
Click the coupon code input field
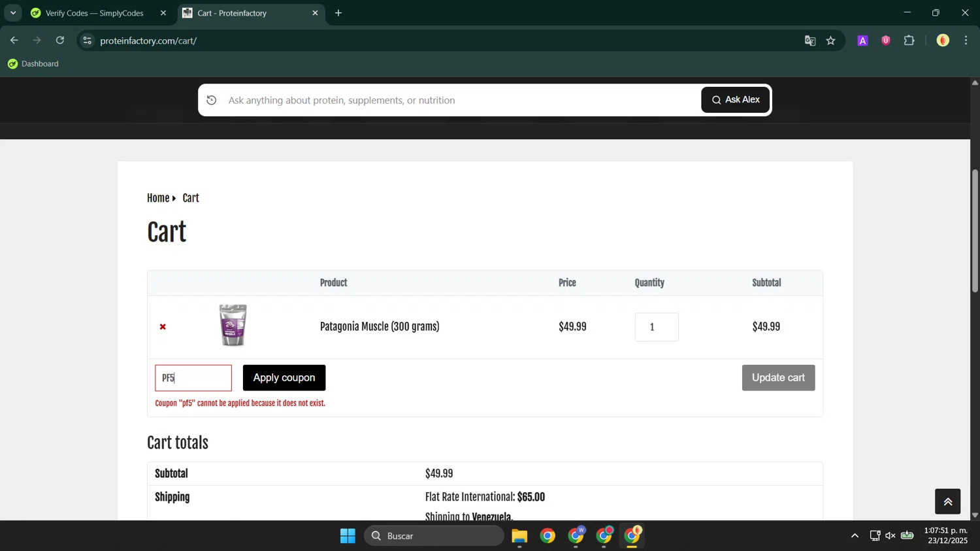pyautogui.click(x=193, y=378)
